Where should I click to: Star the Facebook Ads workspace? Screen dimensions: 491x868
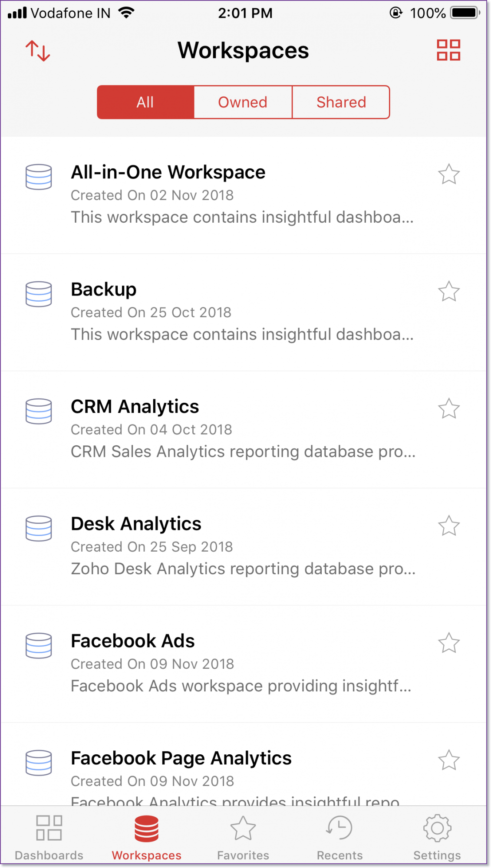448,643
